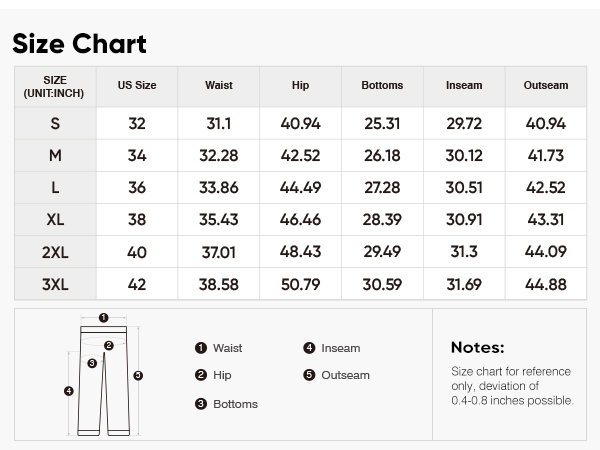Select the XL size row label
The image size is (600, 450).
tap(55, 220)
